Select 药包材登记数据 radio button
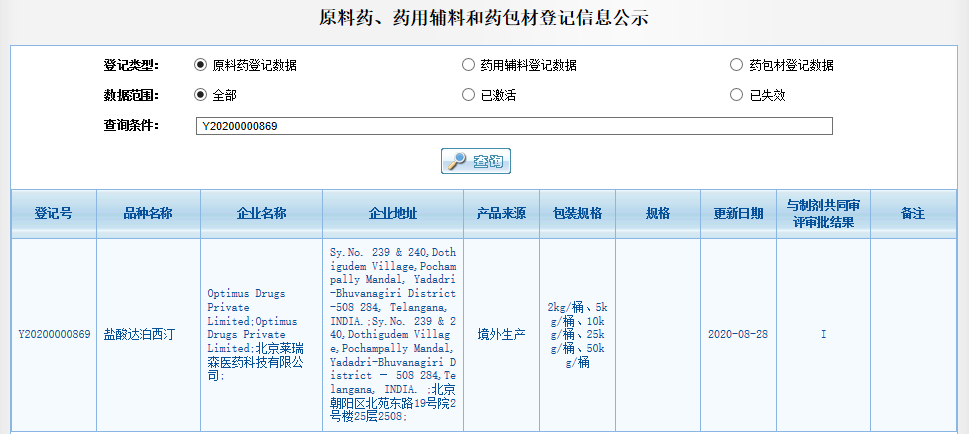 point(736,65)
